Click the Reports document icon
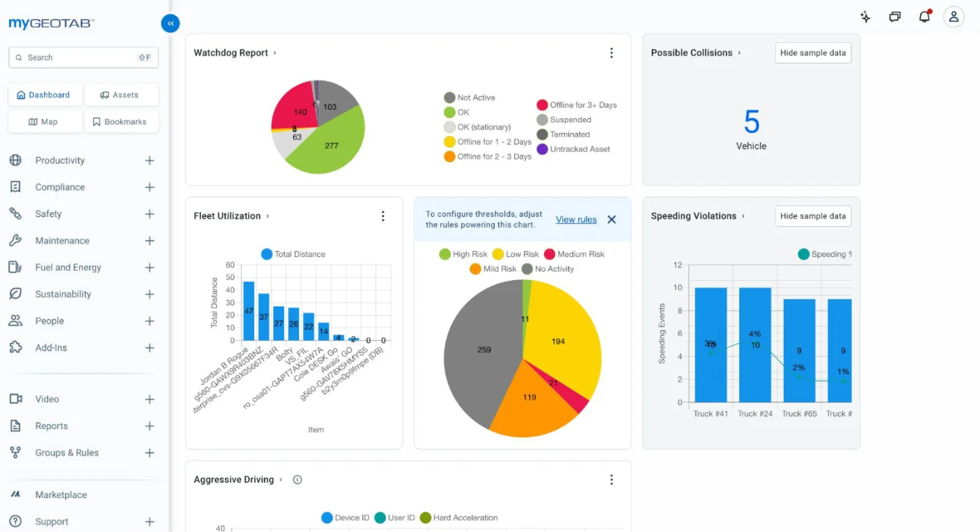The image size is (980, 532). coord(15,426)
